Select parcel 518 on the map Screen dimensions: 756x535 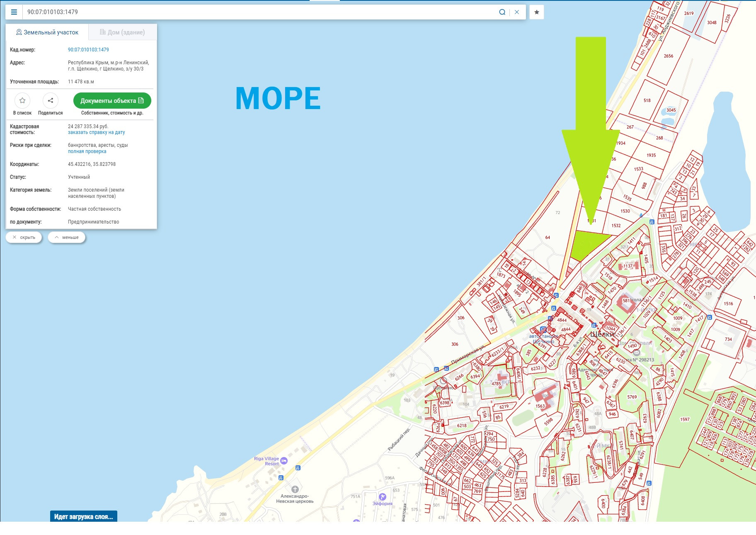(x=647, y=100)
